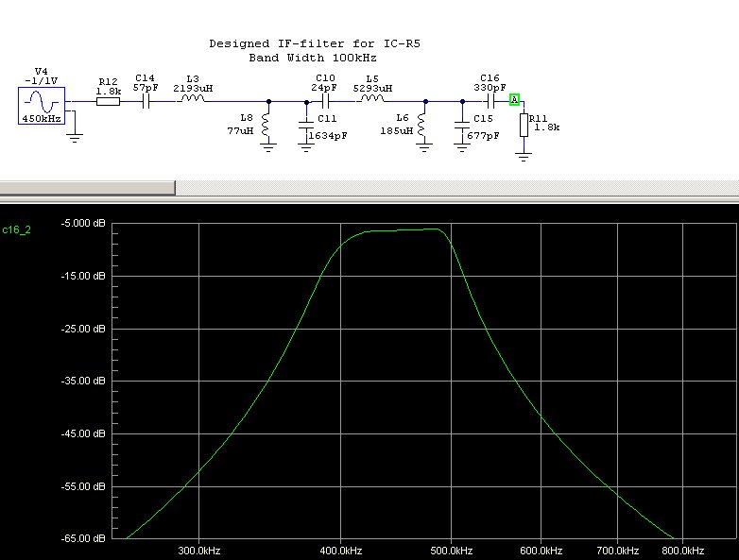This screenshot has height=560, width=739.
Task: Click the 700.0kHz frequency label
Action: 617,551
